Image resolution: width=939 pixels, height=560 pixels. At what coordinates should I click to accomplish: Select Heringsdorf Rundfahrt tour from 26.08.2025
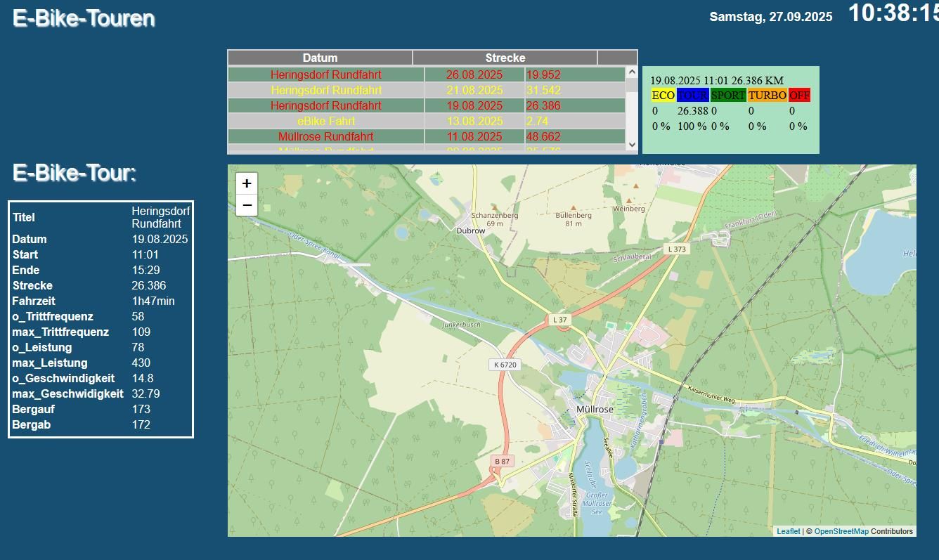(x=326, y=74)
